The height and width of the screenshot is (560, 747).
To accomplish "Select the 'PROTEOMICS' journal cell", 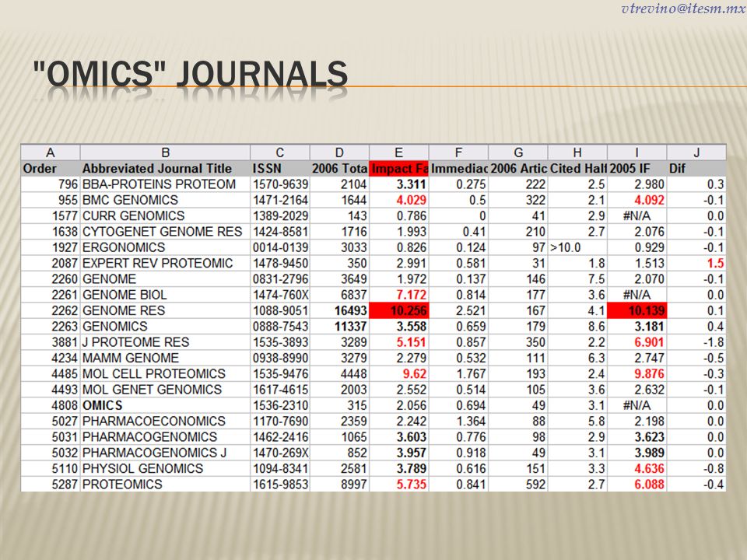I will [x=165, y=484].
